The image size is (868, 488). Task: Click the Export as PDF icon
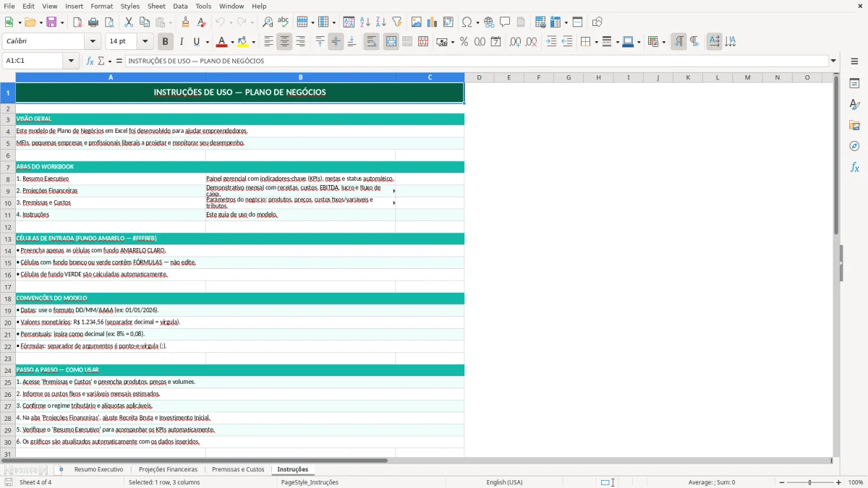click(77, 22)
